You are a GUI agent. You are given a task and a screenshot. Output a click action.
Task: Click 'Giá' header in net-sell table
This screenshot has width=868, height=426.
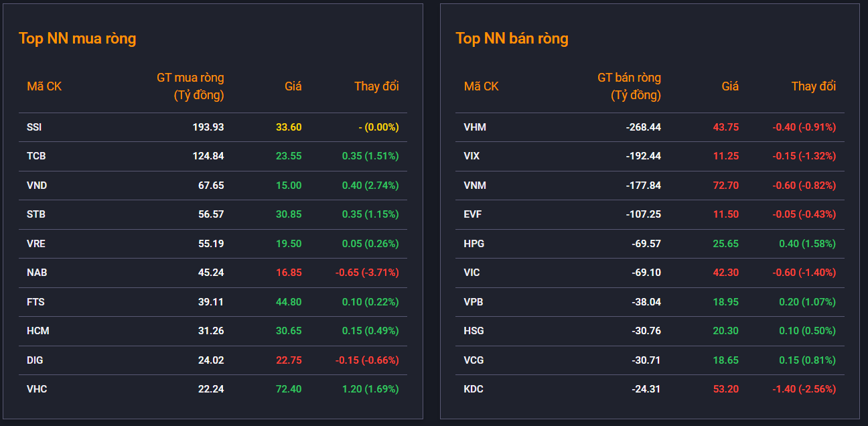(730, 86)
